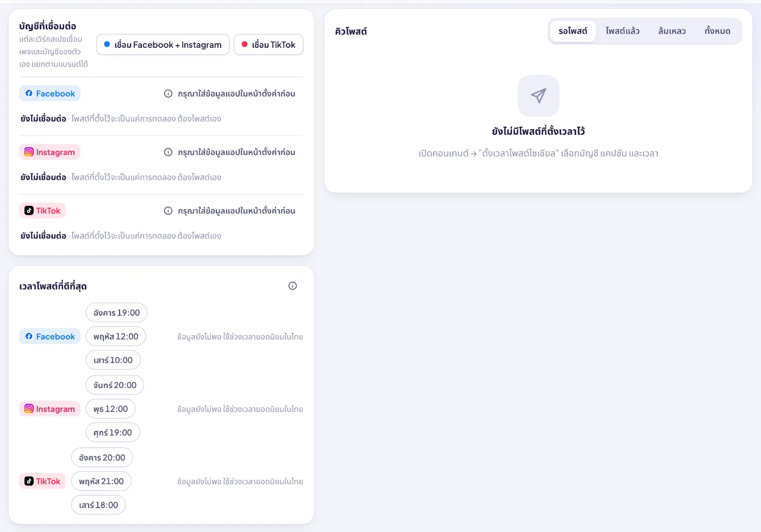Screen dimensions: 761x532
Task: Pick the เสาร์ 10:00 Facebook time chip
Action: [x=113, y=360]
